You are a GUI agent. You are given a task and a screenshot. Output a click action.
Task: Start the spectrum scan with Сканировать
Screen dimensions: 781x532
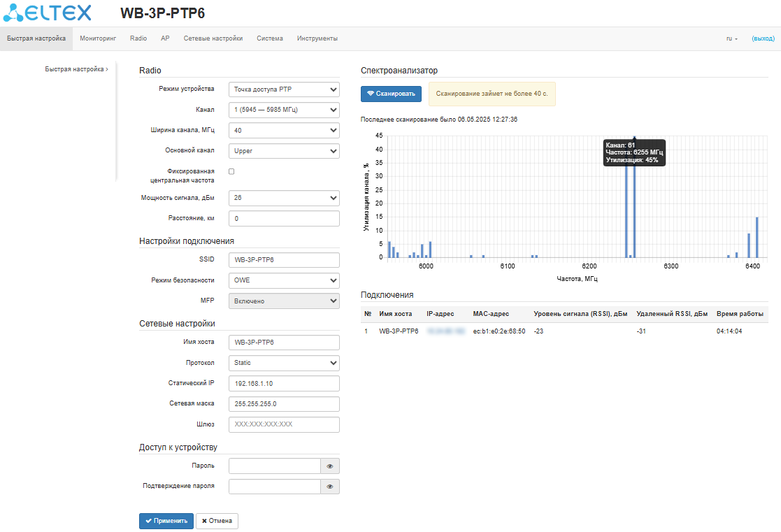pyautogui.click(x=391, y=94)
